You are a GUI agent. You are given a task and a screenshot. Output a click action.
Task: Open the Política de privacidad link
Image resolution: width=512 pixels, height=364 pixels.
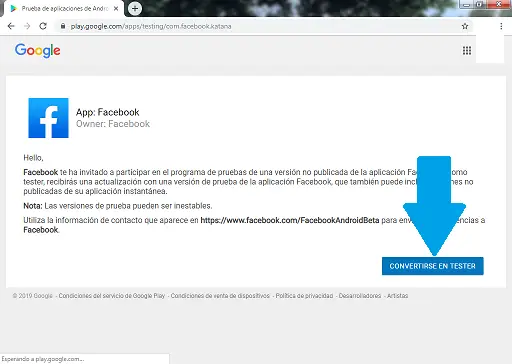pos(304,296)
